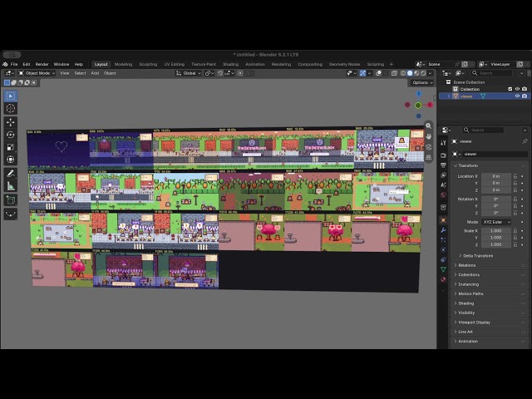Image resolution: width=532 pixels, height=399 pixels.
Task: Select the Add Cube tool
Action: point(11,200)
